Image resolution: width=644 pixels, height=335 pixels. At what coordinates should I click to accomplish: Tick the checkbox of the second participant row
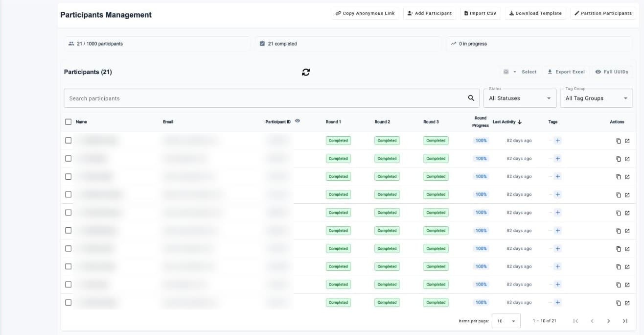tap(68, 159)
